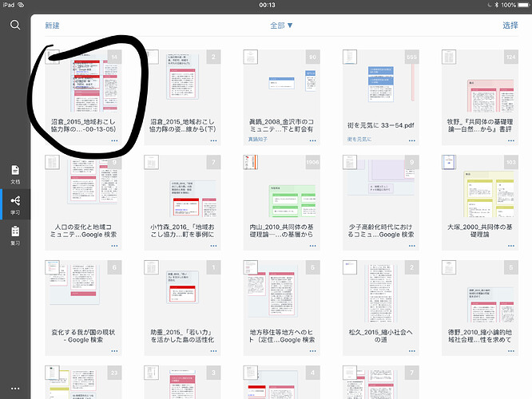
Task: Click title 地方移住等地方へのヒト…Google 検索
Action: pos(282,336)
